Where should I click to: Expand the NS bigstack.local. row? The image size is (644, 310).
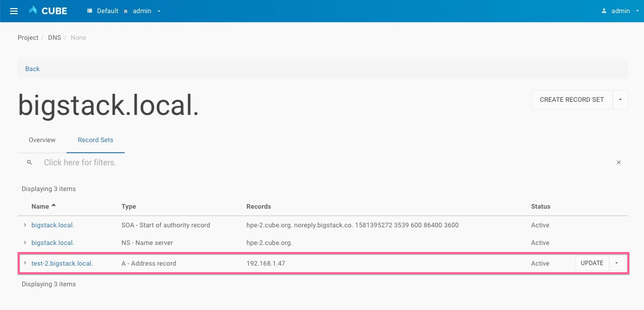pos(25,242)
